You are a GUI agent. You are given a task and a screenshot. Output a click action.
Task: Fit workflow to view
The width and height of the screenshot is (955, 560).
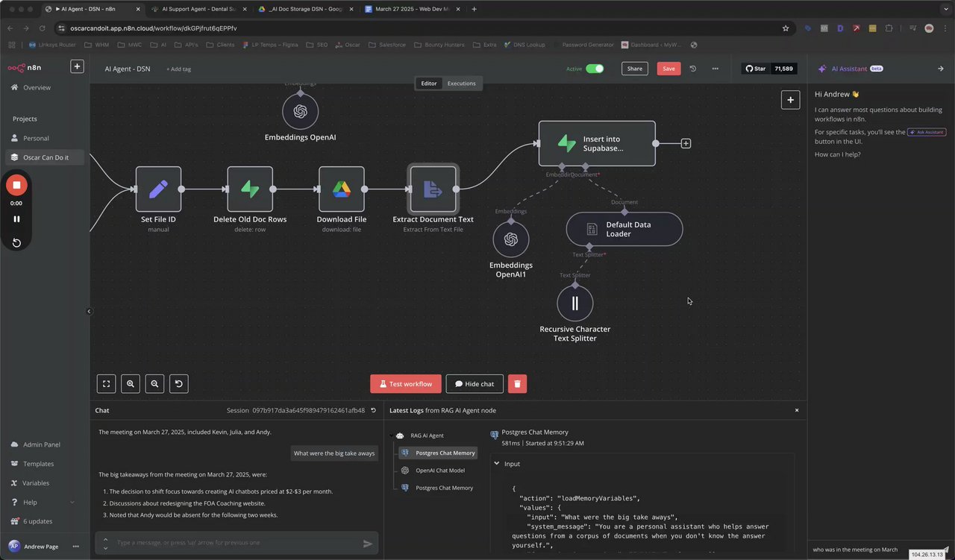[107, 384]
